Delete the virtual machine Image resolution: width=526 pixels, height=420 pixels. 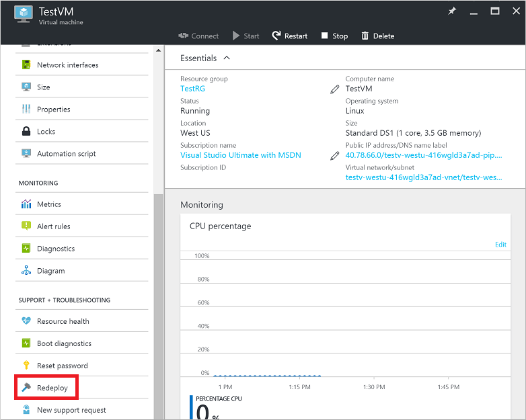[377, 36]
